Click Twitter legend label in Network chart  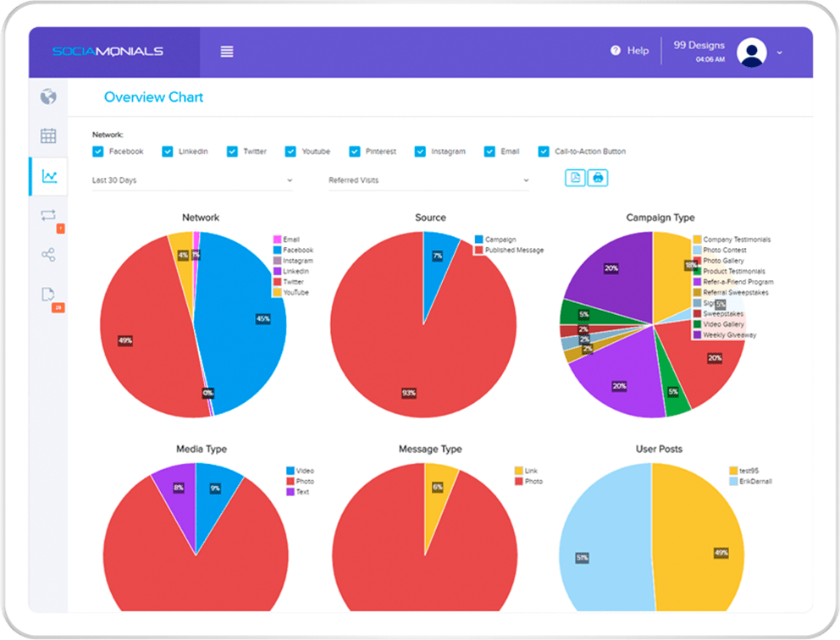click(293, 282)
